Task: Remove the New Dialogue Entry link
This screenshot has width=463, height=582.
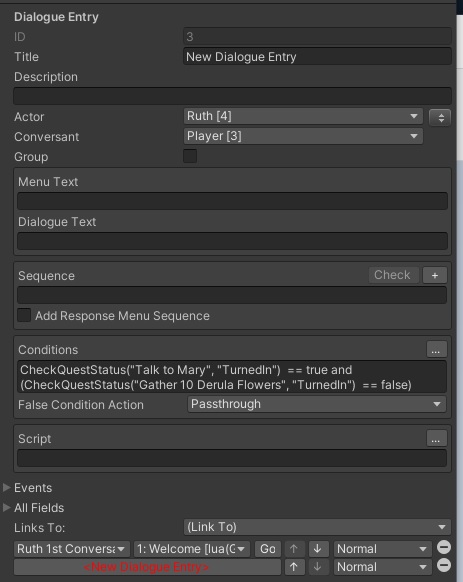Action: [444, 566]
